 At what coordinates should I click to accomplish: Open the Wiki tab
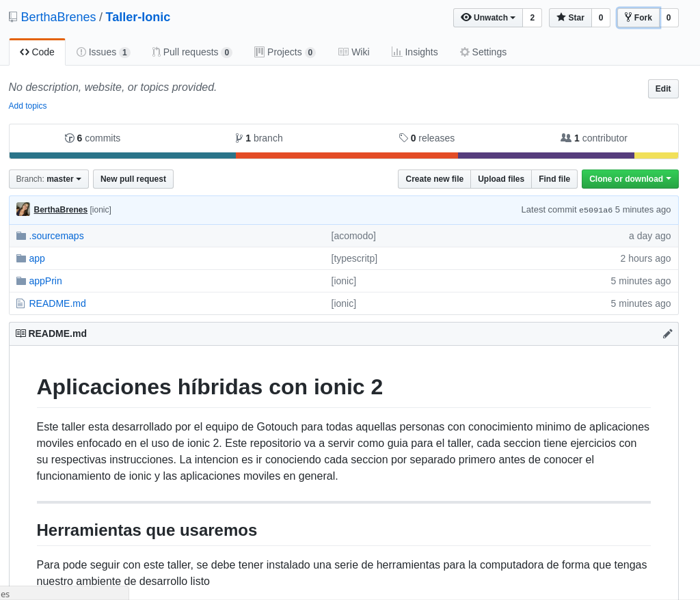pos(353,52)
